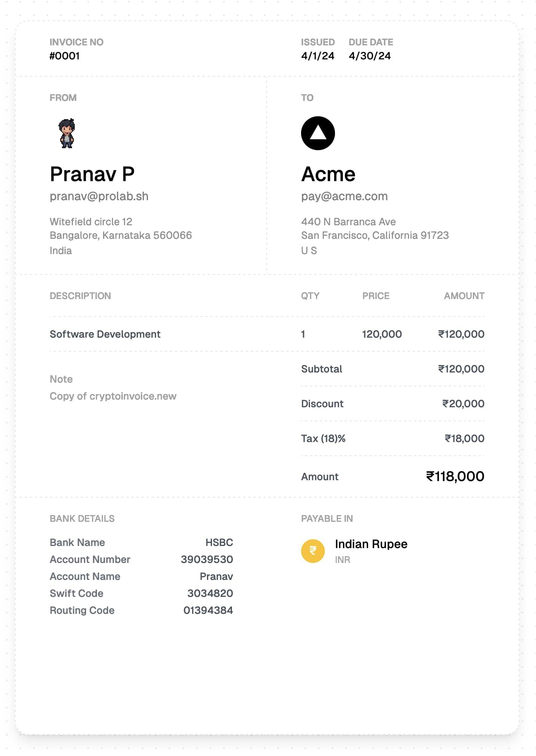Click the Acme triangle logo

318,133
